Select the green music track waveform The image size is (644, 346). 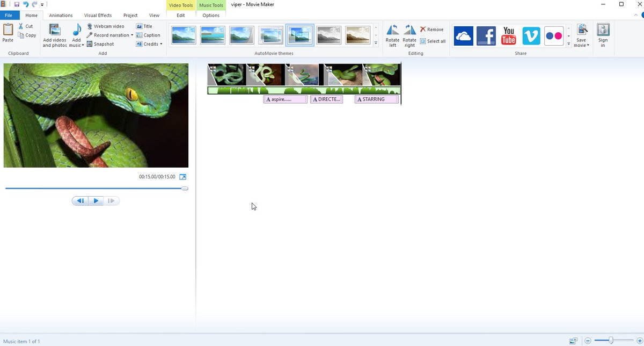pyautogui.click(x=304, y=90)
